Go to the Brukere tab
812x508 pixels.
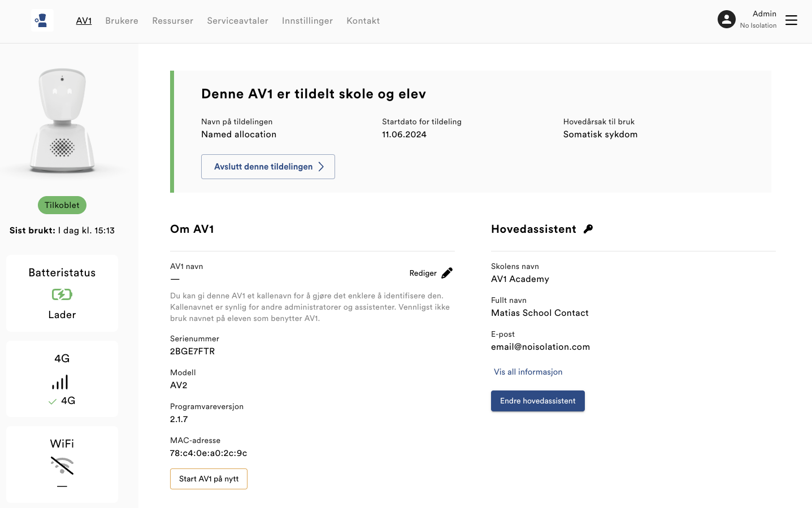pyautogui.click(x=121, y=20)
